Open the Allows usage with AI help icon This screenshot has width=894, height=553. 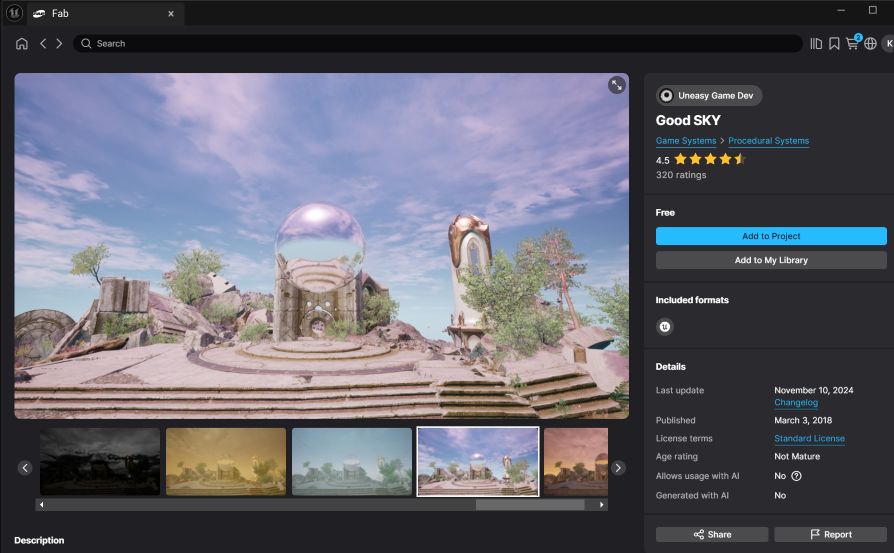(x=796, y=476)
